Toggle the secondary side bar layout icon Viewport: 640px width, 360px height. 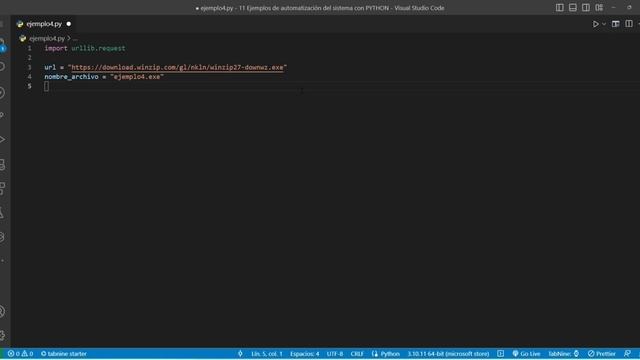coord(586,8)
